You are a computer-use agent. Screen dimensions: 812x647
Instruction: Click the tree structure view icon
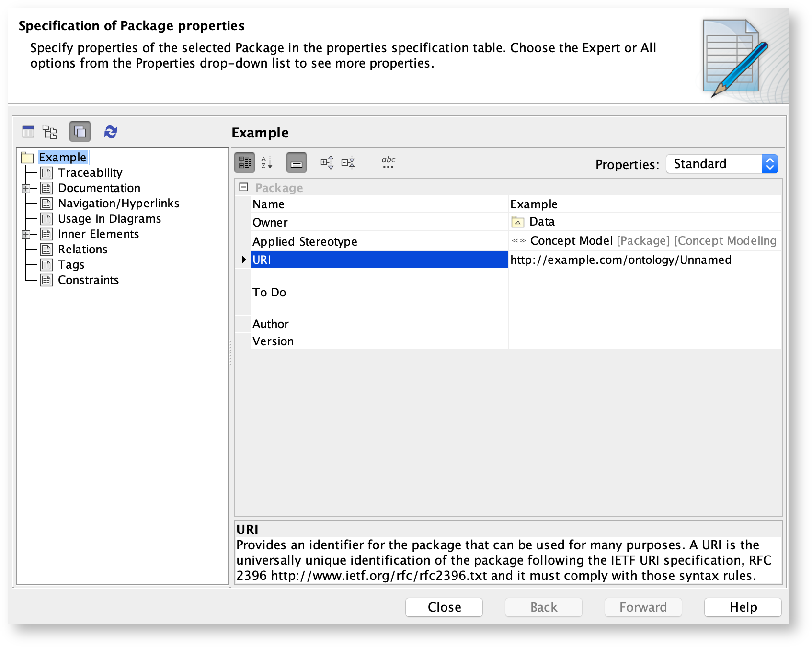(x=50, y=132)
